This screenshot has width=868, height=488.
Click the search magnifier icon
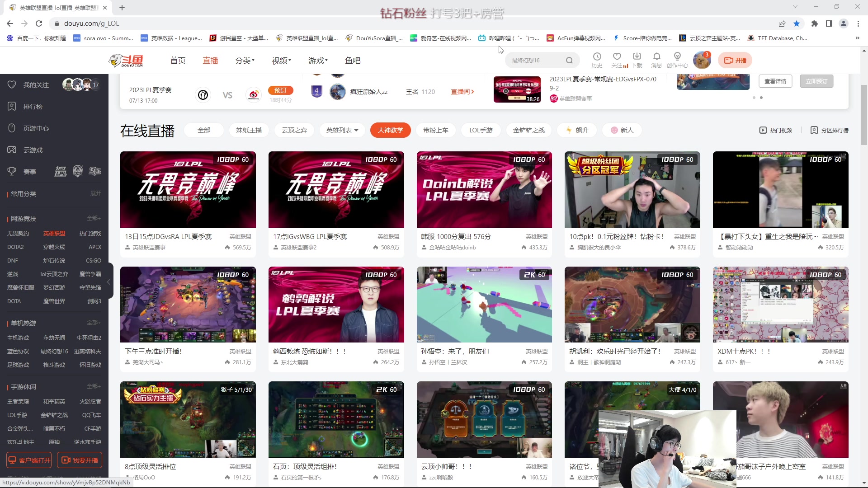(x=569, y=60)
